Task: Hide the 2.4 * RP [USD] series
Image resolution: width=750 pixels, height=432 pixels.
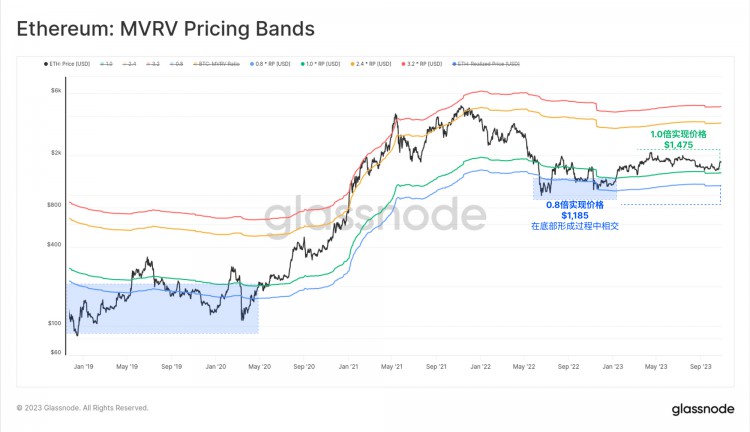Action: [371, 64]
